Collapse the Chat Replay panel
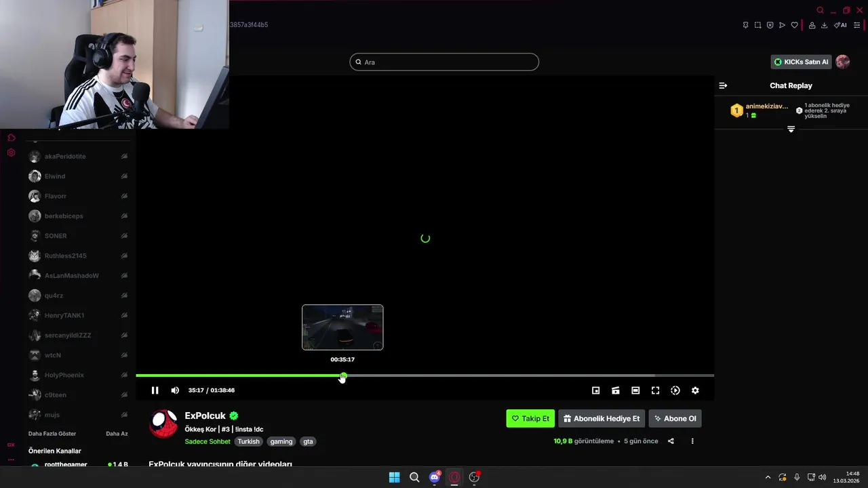Viewport: 868px width, 488px height. click(x=723, y=85)
